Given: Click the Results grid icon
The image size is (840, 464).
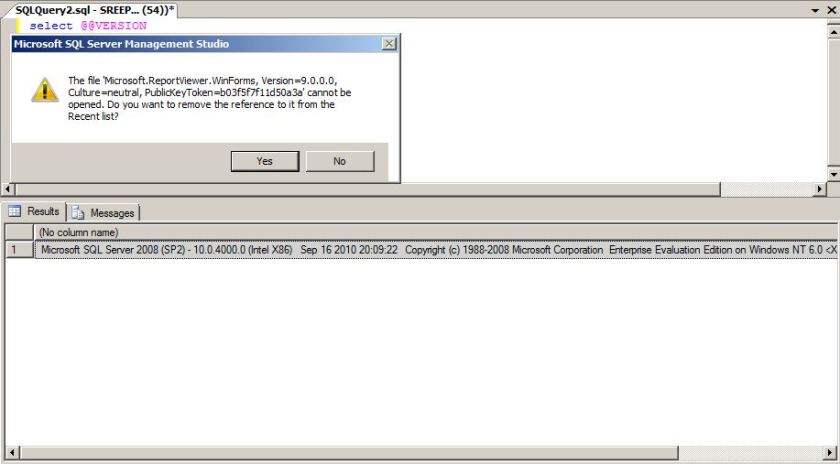Looking at the screenshot, I should tap(15, 212).
